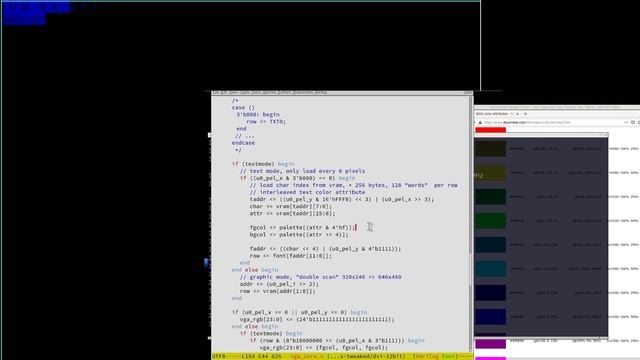Click the 'endcase' keyword
The width and height of the screenshot is (640, 360).
pos(243,143)
